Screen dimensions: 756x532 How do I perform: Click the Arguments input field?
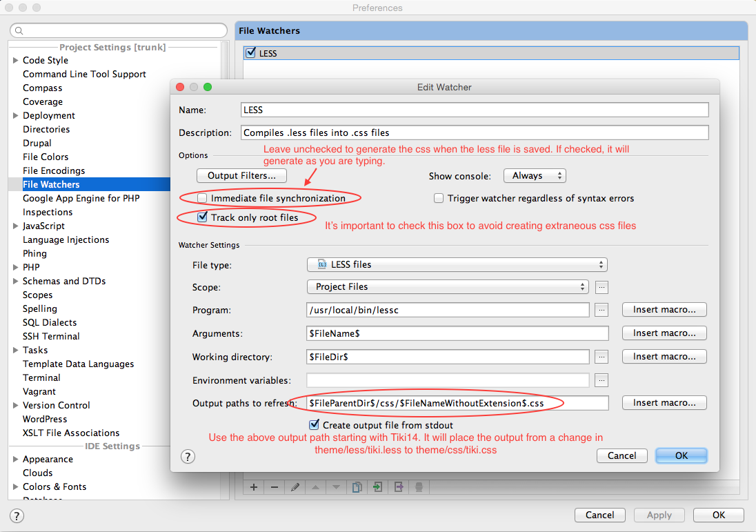coord(457,333)
